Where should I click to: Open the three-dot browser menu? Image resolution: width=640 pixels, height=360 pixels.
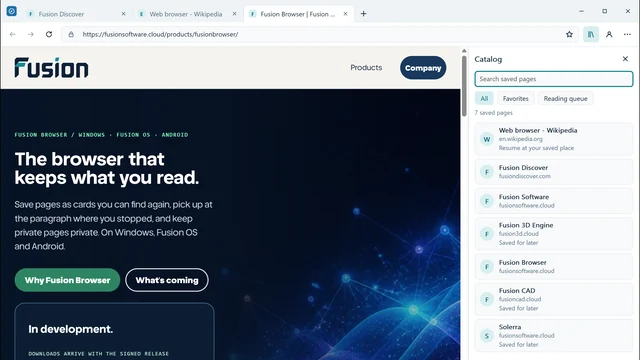(x=627, y=34)
